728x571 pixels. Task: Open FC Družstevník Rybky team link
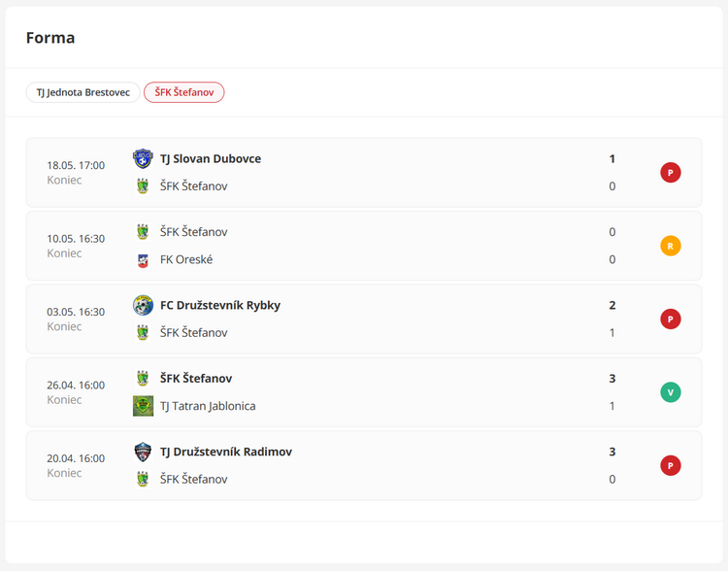[x=220, y=305]
